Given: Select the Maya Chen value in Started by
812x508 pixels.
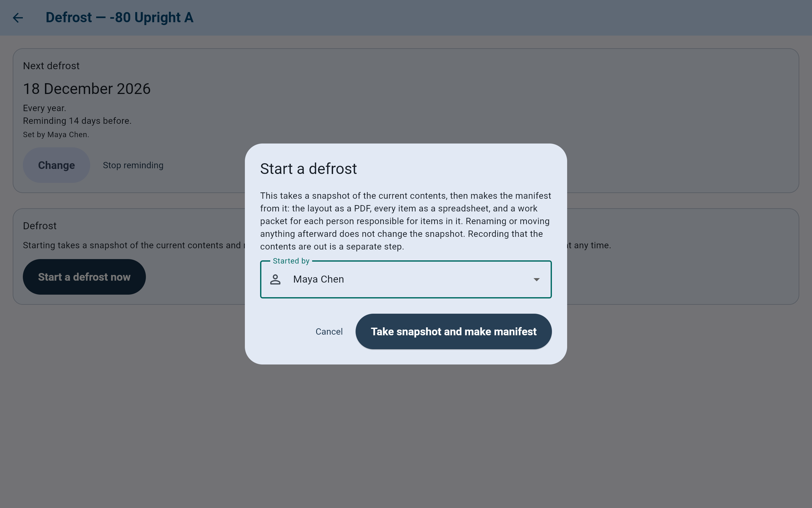Looking at the screenshot, I should [318, 279].
